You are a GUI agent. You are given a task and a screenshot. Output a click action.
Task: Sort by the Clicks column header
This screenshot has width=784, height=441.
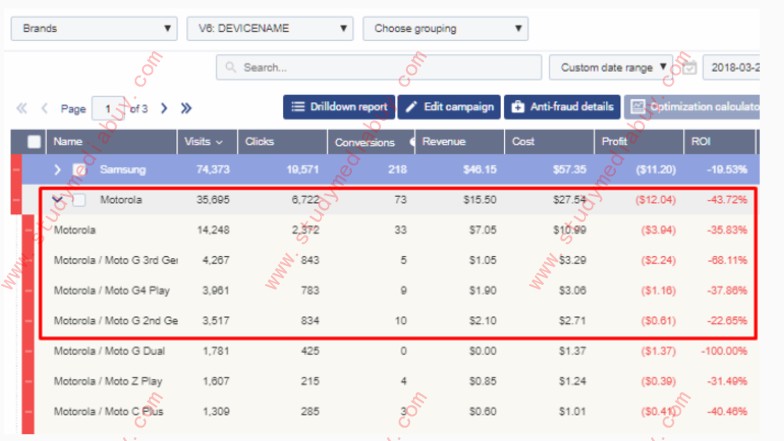coord(282,142)
